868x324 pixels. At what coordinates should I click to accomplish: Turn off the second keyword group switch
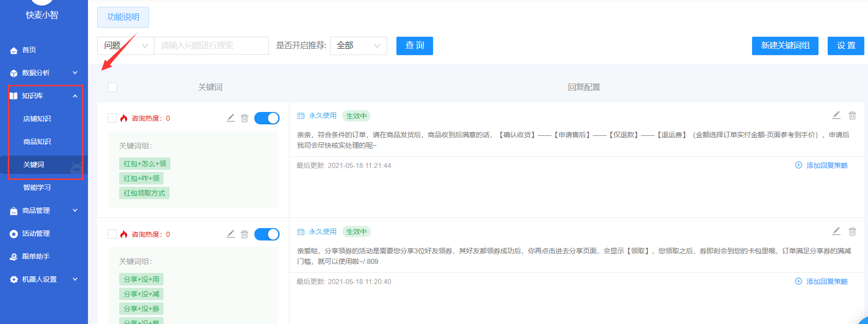coord(267,234)
